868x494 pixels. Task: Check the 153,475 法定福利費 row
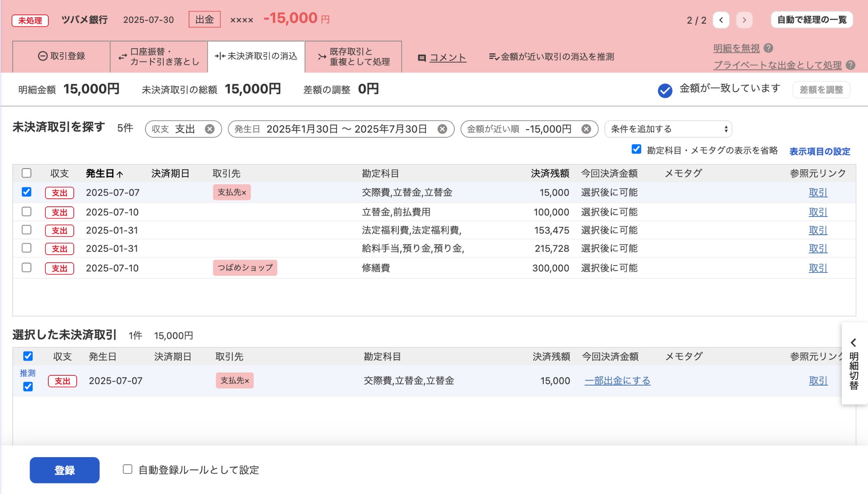point(27,230)
